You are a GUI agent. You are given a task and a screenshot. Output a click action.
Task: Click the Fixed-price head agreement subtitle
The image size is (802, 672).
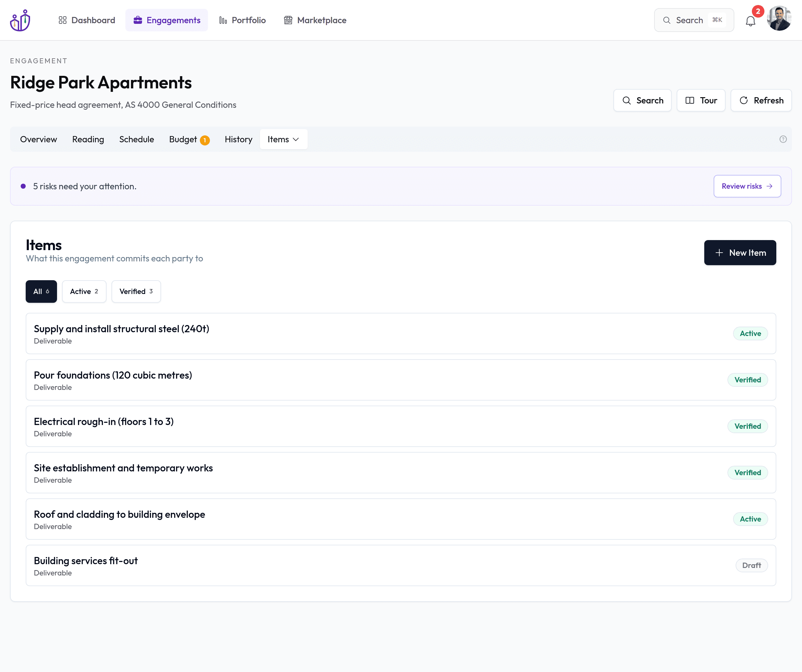tap(123, 105)
